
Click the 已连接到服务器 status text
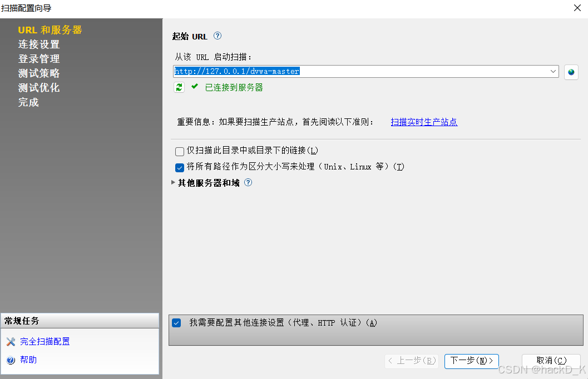(x=234, y=88)
